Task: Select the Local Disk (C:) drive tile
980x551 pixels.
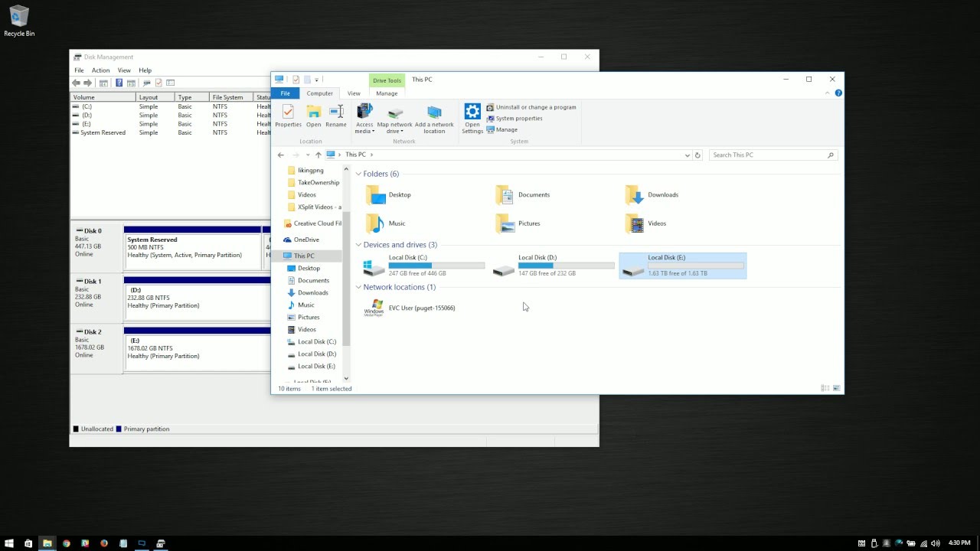Action: [x=424, y=266]
